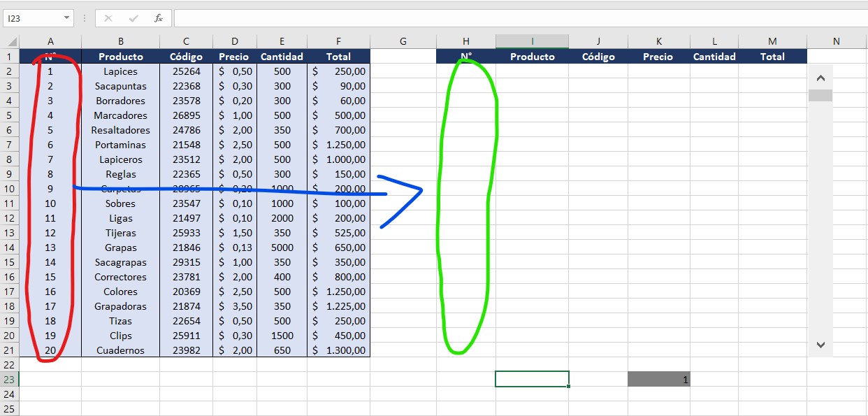Click the Enter checkmark icon in formula bar

pyautogui.click(x=133, y=18)
